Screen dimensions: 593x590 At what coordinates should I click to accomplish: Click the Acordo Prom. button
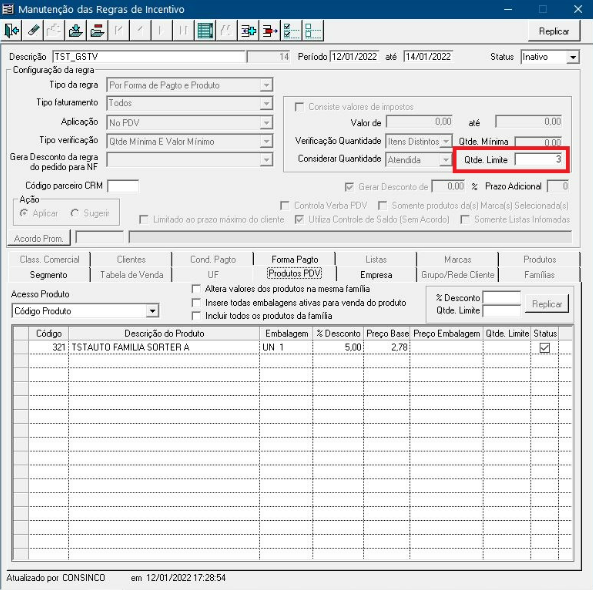tap(39, 238)
